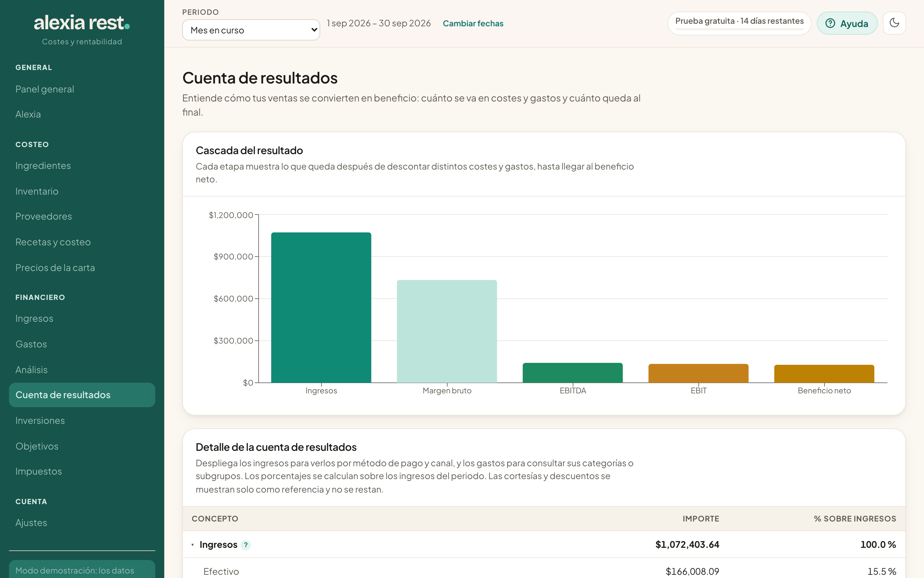
Task: Click the question mark icon beside Ingresos
Action: coord(246,545)
